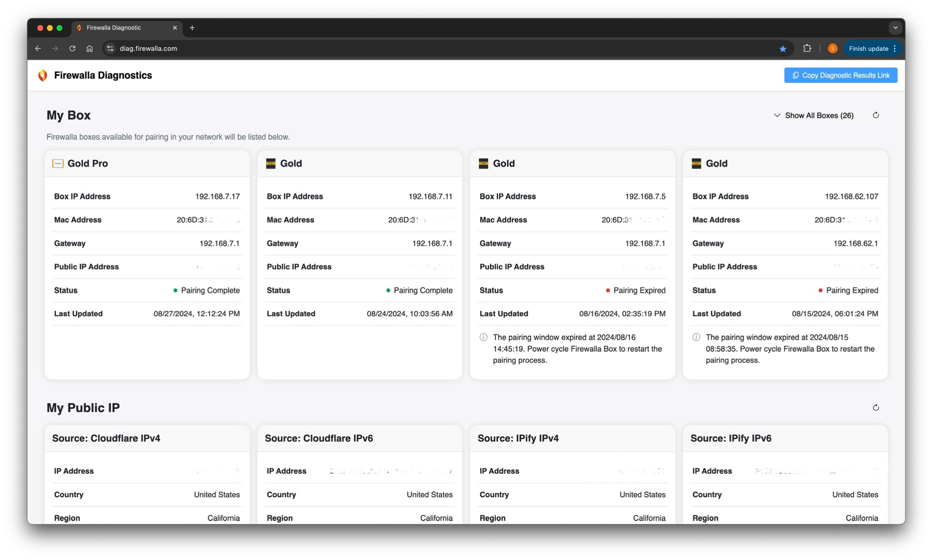Click Pairing Expired status on 192.168.7.5 card
This screenshot has width=932, height=560.
[x=635, y=290]
